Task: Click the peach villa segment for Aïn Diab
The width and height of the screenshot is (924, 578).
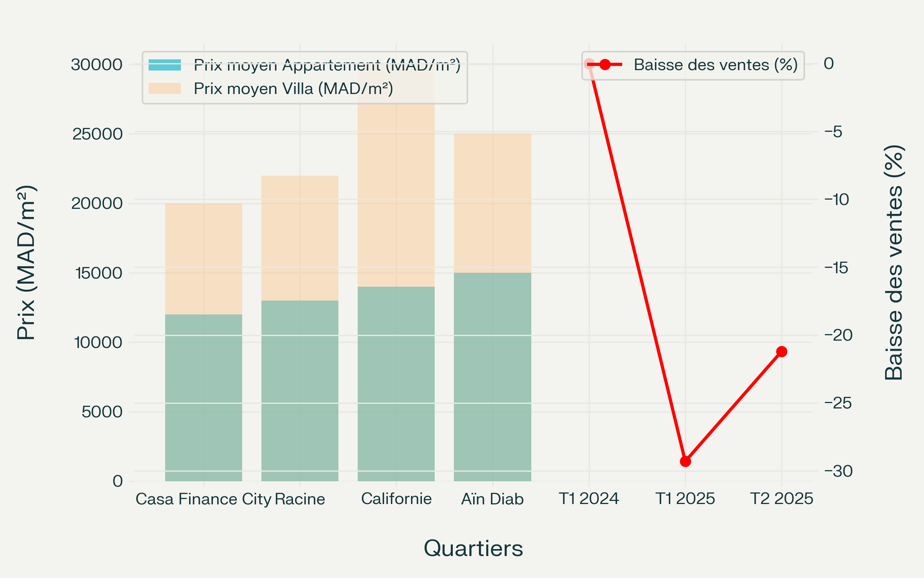Action: (492, 203)
